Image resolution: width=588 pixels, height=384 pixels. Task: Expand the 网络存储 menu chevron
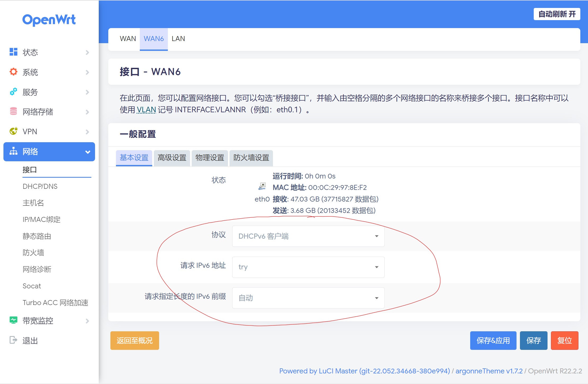pos(87,112)
